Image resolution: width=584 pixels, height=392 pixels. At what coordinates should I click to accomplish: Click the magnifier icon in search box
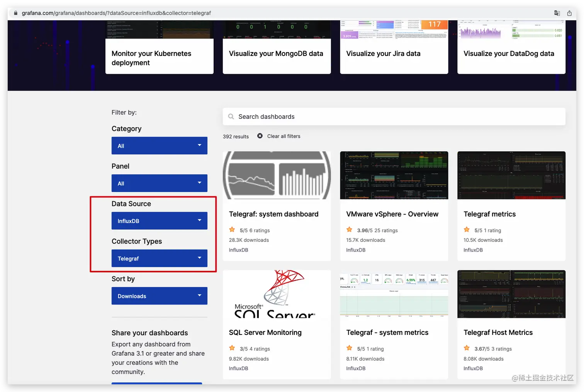click(231, 117)
